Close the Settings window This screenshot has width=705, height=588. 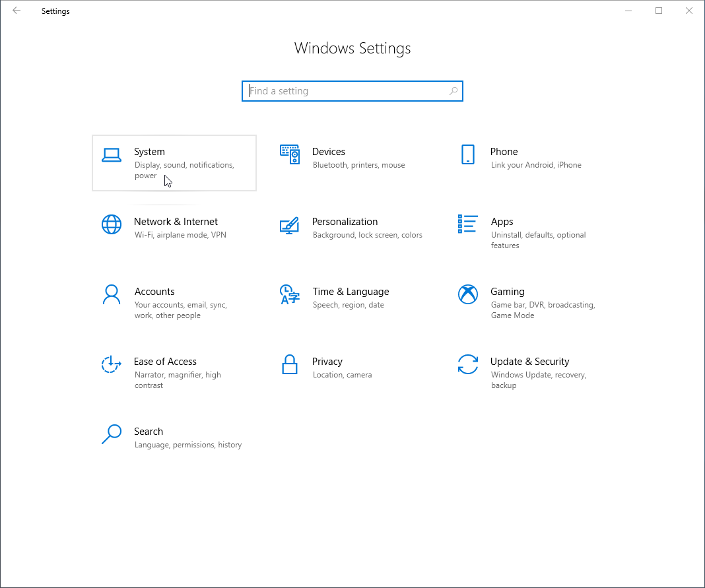pos(688,11)
